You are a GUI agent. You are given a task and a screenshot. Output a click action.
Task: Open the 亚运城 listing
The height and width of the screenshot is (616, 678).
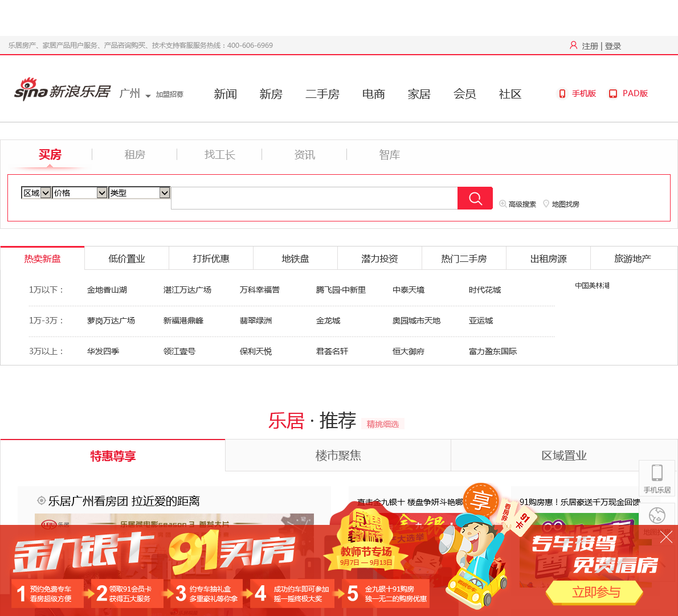coord(481,321)
